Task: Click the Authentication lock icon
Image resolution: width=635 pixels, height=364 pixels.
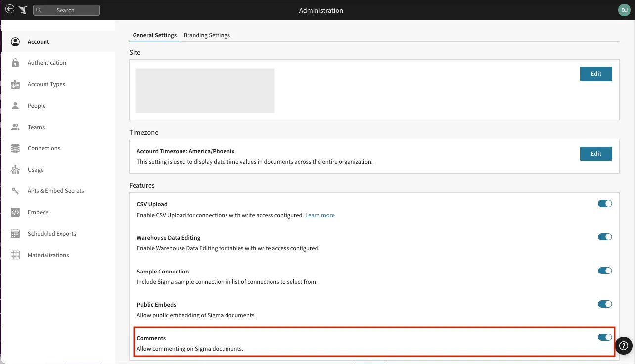Action: (x=15, y=63)
